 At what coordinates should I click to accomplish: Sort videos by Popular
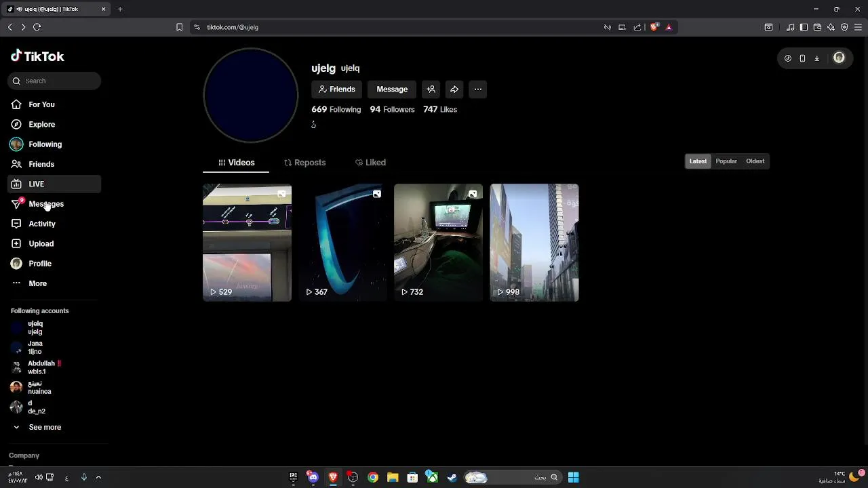[x=726, y=161]
